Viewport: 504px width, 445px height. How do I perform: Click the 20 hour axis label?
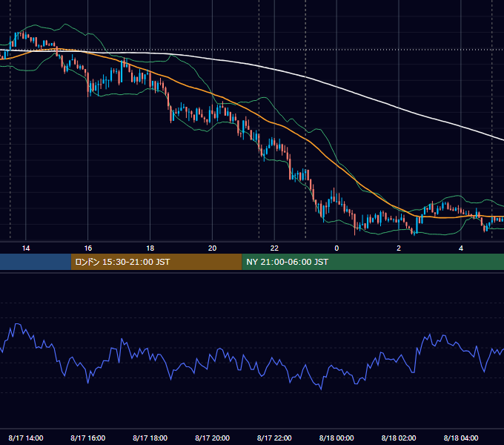pos(212,248)
